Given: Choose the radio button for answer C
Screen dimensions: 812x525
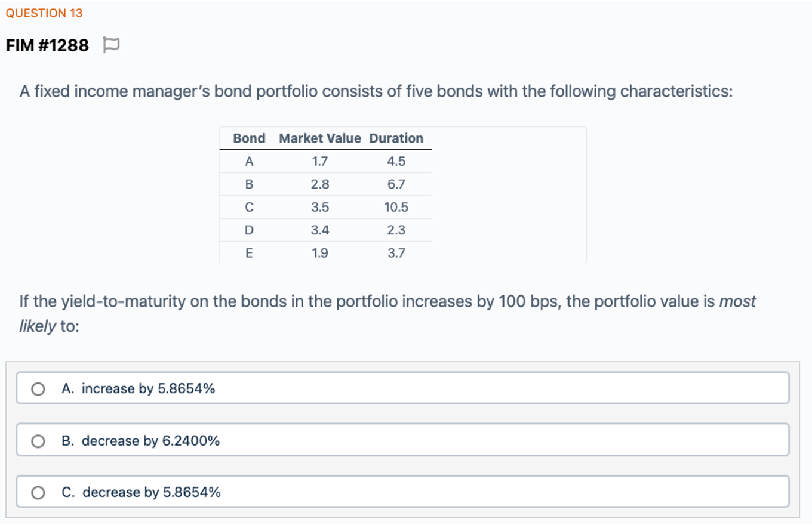Looking at the screenshot, I should tap(38, 493).
